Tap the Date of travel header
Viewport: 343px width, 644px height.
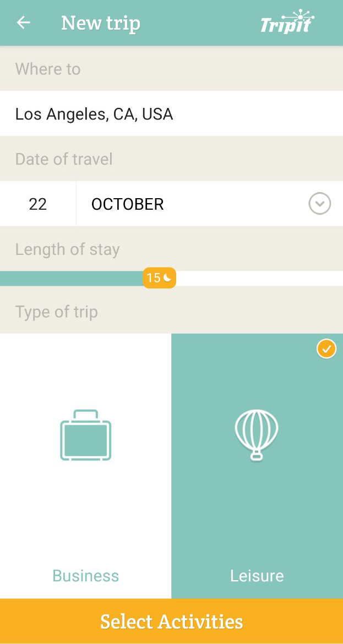[x=64, y=159]
